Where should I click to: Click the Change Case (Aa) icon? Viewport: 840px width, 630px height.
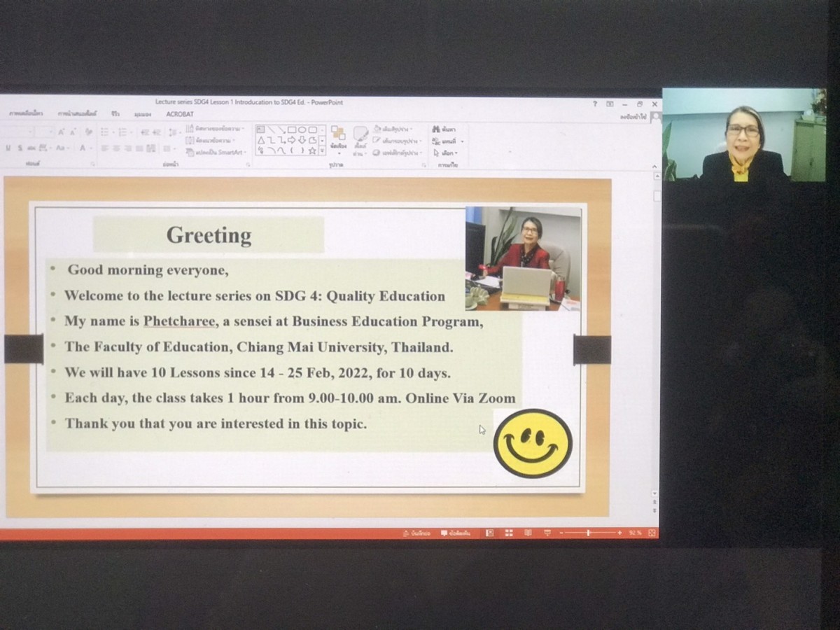pyautogui.click(x=61, y=148)
